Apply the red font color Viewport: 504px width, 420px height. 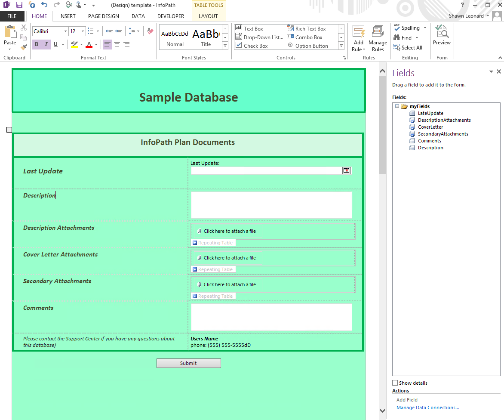tap(89, 44)
